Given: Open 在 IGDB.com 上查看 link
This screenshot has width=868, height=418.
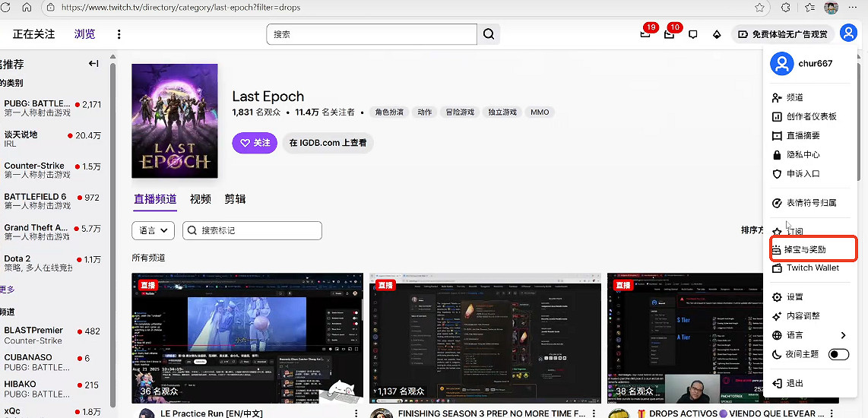Looking at the screenshot, I should (328, 143).
